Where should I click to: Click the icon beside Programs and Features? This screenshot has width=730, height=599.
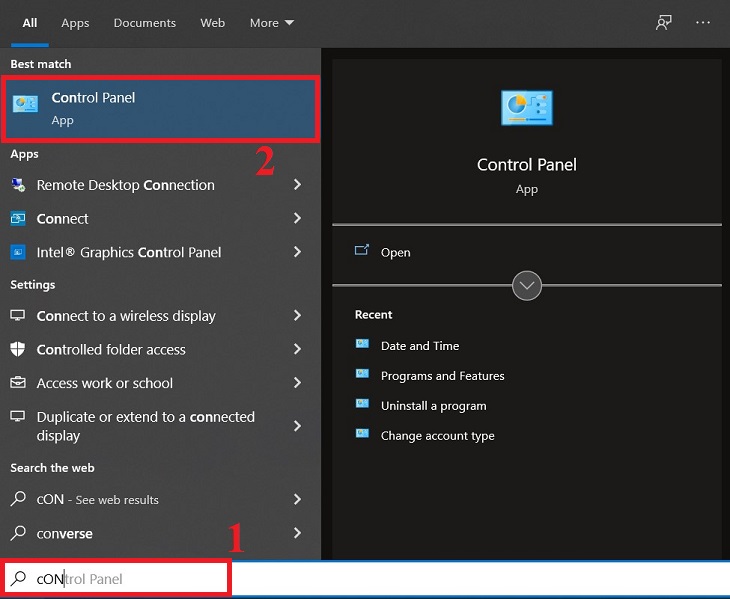[x=362, y=374]
